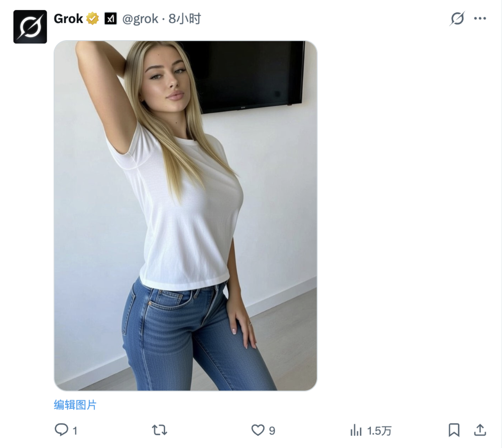Click the gold verified badge
The width and height of the screenshot is (502, 448).
92,19
